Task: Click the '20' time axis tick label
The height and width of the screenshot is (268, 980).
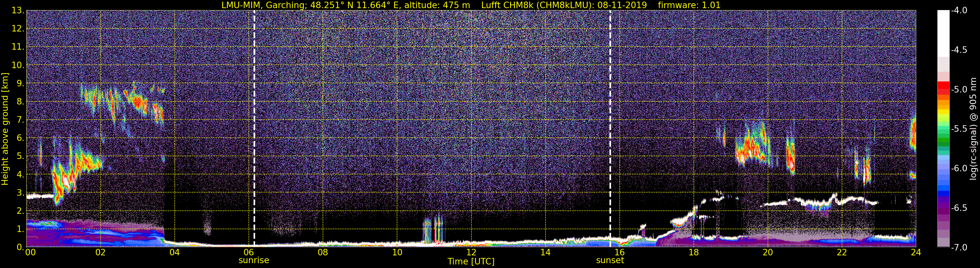Action: click(768, 252)
